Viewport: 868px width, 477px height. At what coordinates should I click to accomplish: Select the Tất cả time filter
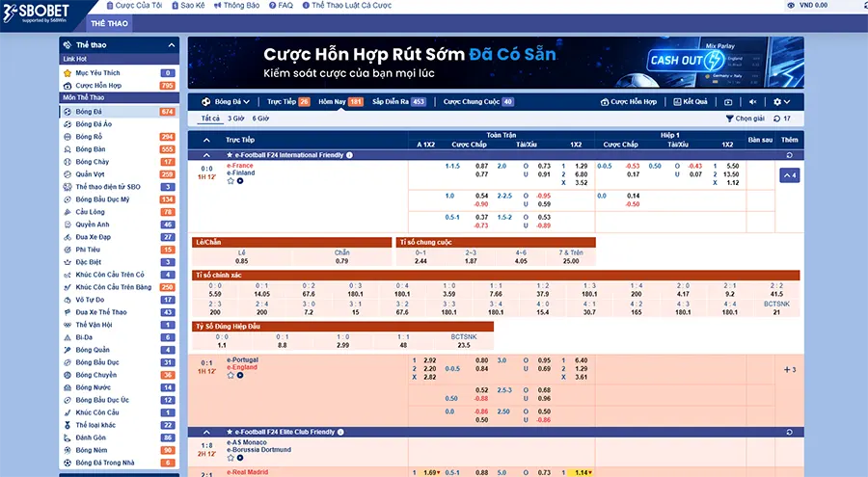click(x=210, y=119)
